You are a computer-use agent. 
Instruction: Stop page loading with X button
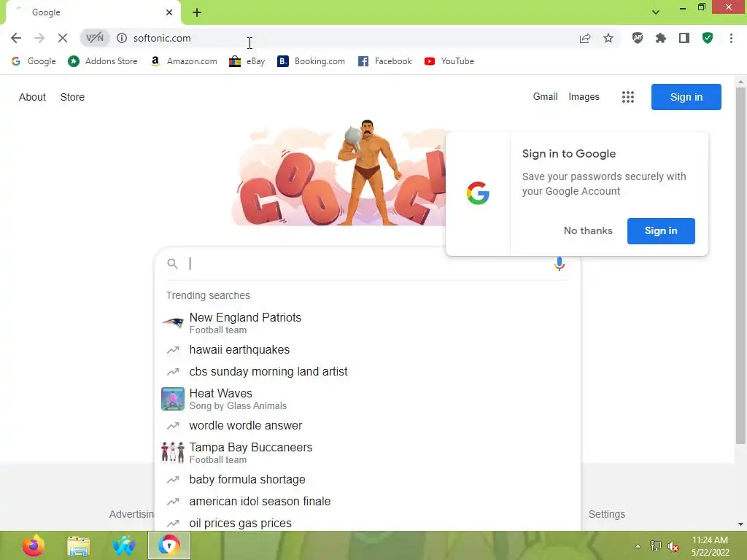(63, 38)
